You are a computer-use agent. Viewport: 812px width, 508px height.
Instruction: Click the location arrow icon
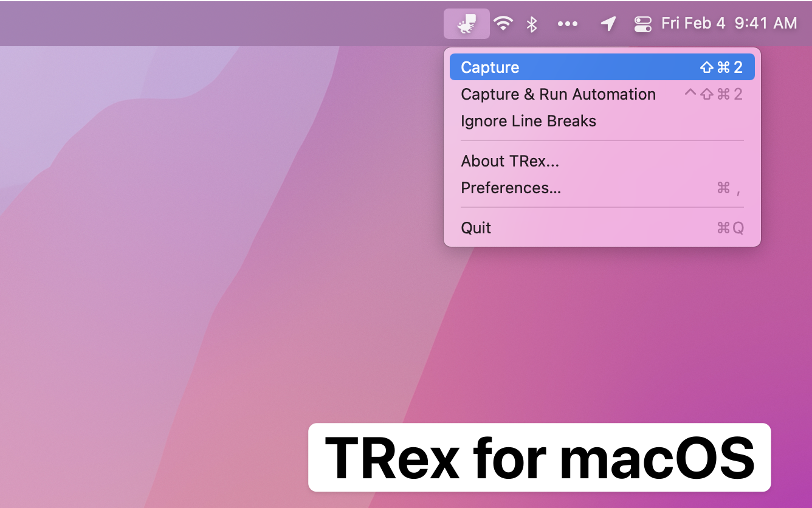click(608, 24)
